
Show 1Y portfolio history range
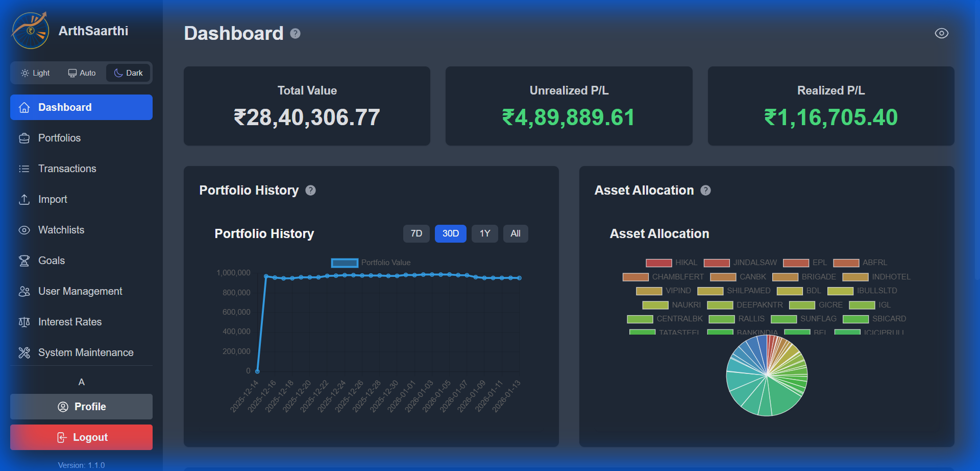tap(484, 233)
